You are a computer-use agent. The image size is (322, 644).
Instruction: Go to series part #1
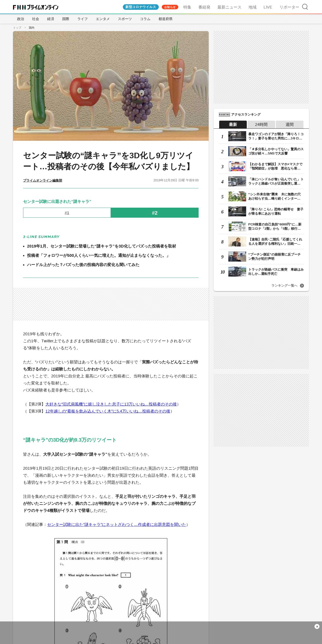(67, 213)
